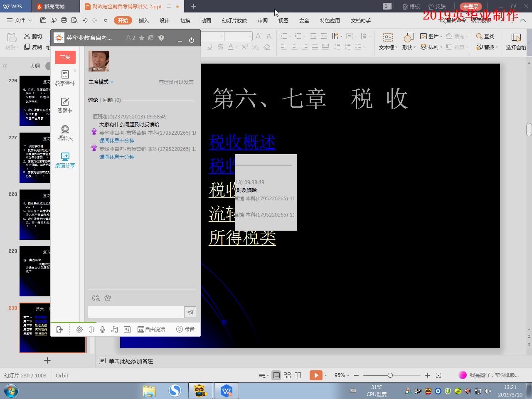Click the zoom slider handle
Image resolution: width=532 pixels, height=399 pixels.
pos(390,375)
